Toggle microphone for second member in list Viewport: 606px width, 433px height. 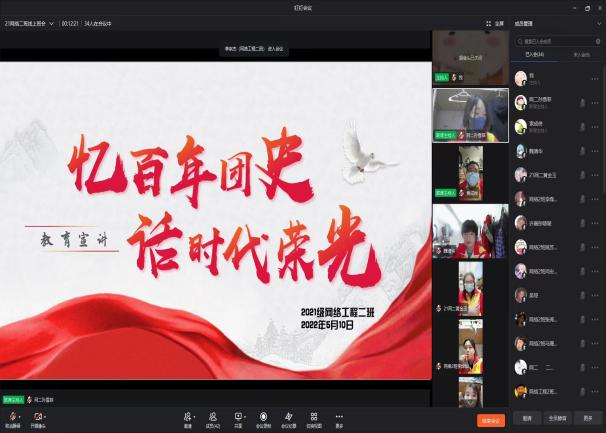click(x=580, y=103)
